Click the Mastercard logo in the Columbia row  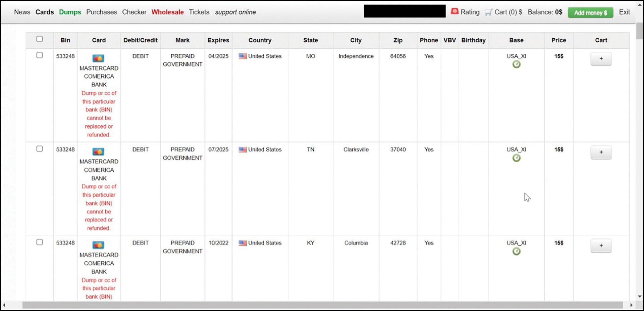(x=98, y=245)
